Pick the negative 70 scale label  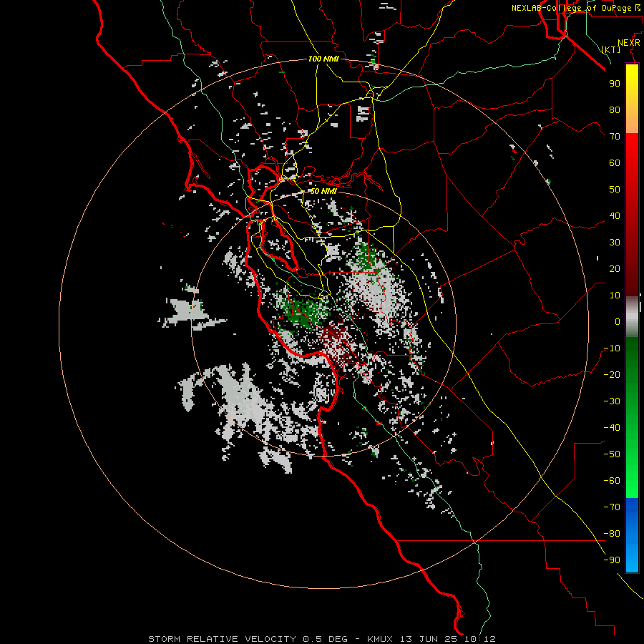pyautogui.click(x=612, y=507)
